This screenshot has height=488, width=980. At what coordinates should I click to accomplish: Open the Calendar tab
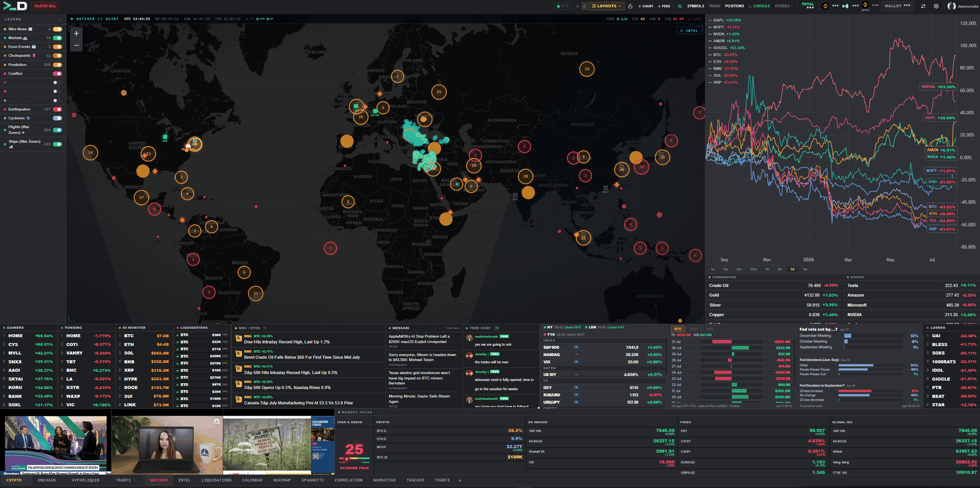[252, 480]
